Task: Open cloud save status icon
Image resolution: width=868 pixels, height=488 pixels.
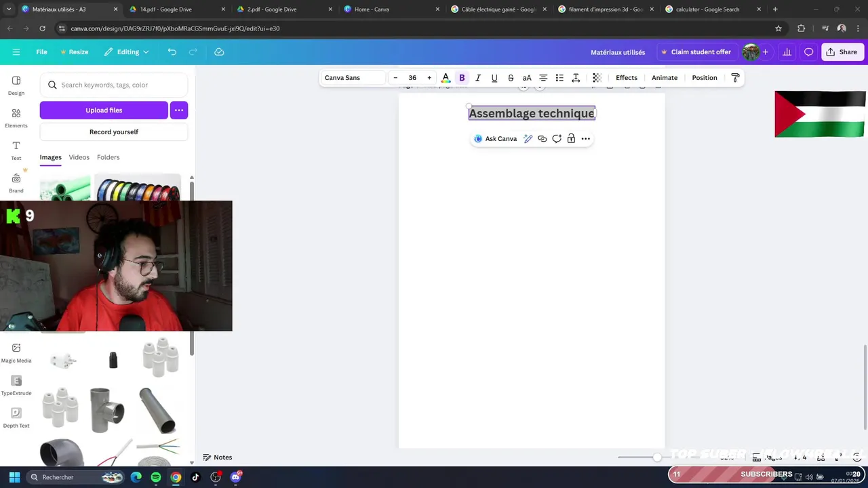Action: pos(219,52)
